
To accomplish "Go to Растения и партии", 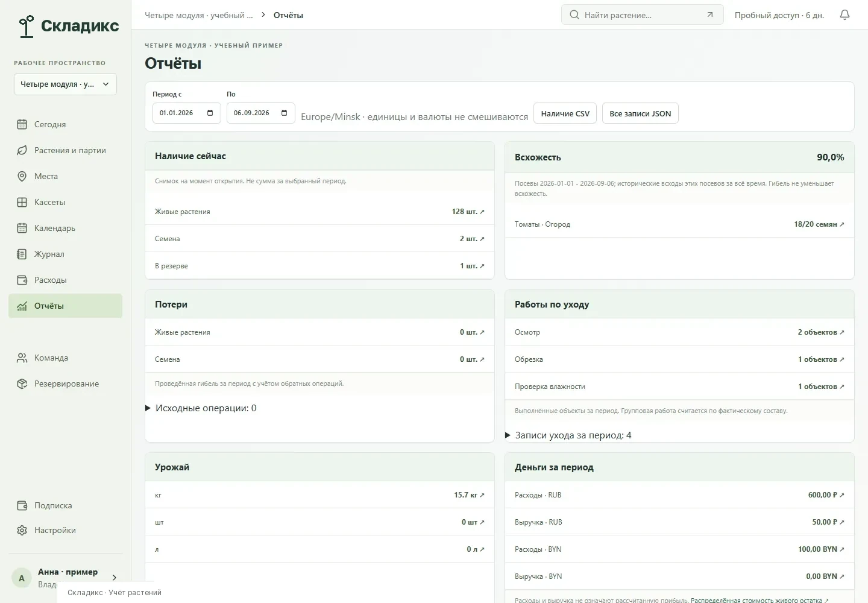I will [65, 150].
